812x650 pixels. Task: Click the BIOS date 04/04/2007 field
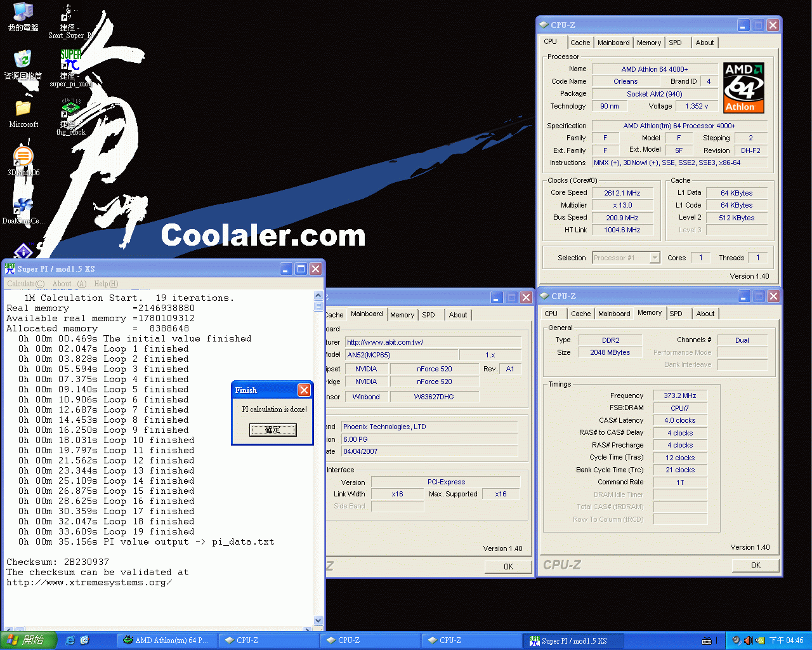click(x=430, y=451)
